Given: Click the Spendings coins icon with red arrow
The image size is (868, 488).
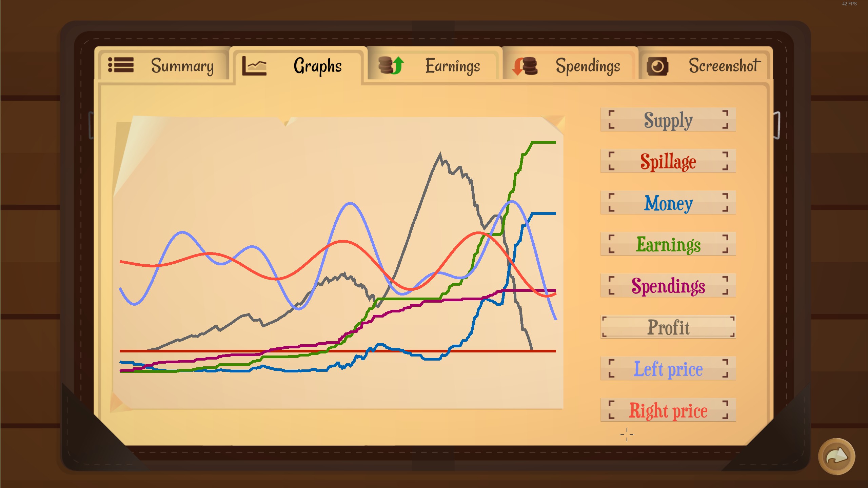Looking at the screenshot, I should [x=525, y=66].
